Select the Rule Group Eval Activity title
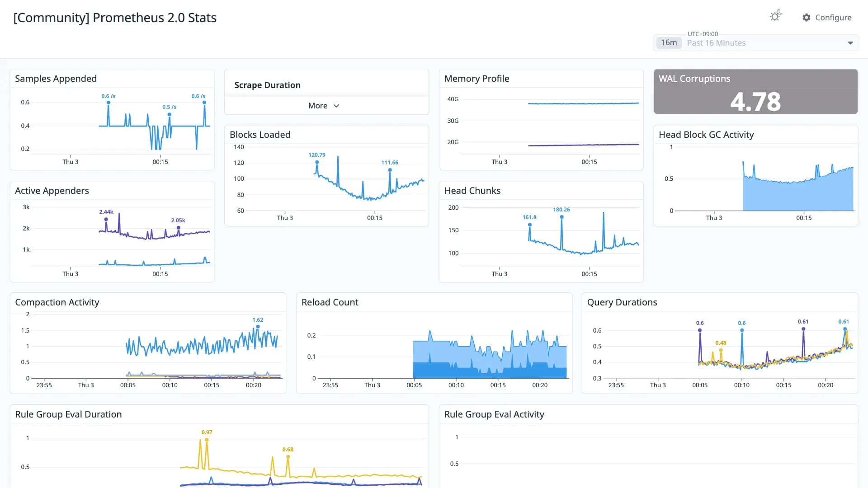The width and height of the screenshot is (868, 488). coord(494,414)
